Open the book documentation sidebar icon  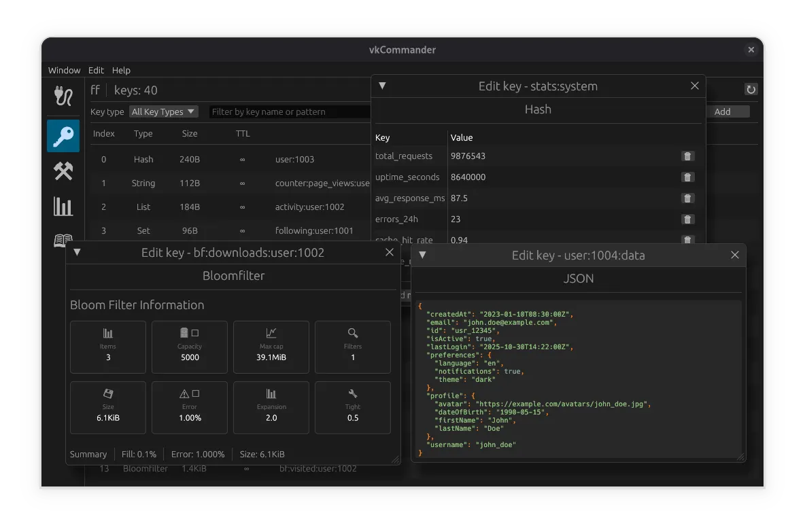pos(63,240)
